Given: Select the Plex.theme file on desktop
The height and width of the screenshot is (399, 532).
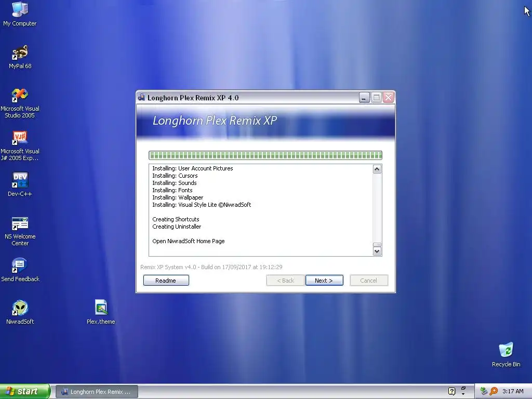Looking at the screenshot, I should tap(101, 312).
